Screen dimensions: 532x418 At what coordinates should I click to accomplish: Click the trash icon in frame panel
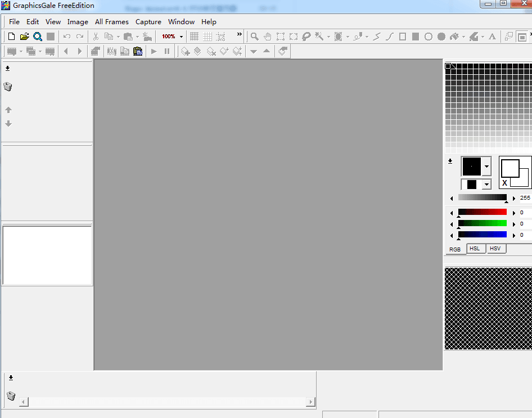(11, 395)
